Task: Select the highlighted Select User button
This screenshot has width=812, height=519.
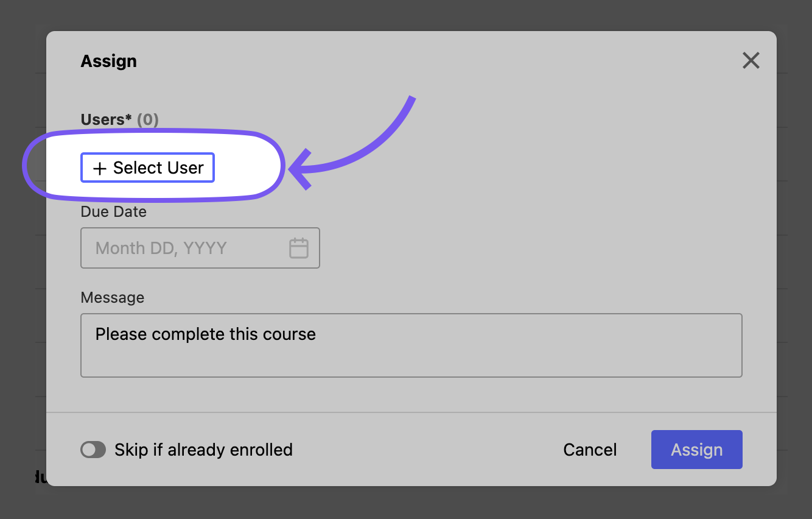Action: (x=147, y=168)
